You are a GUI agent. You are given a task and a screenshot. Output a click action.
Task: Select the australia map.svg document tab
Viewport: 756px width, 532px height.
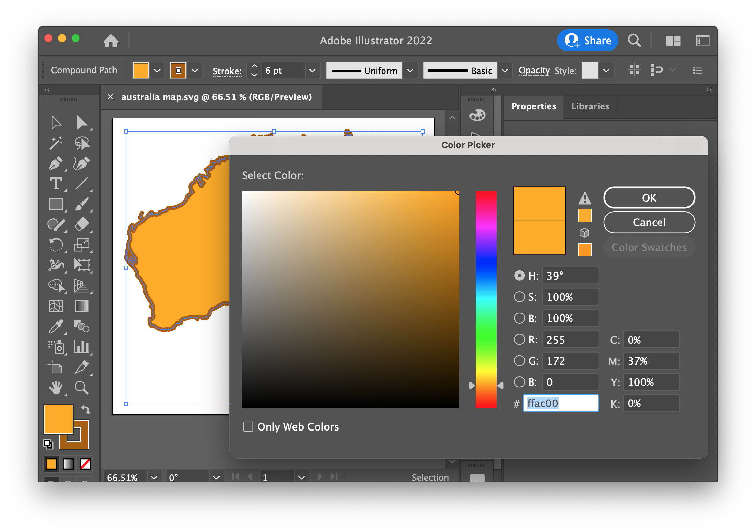point(216,97)
